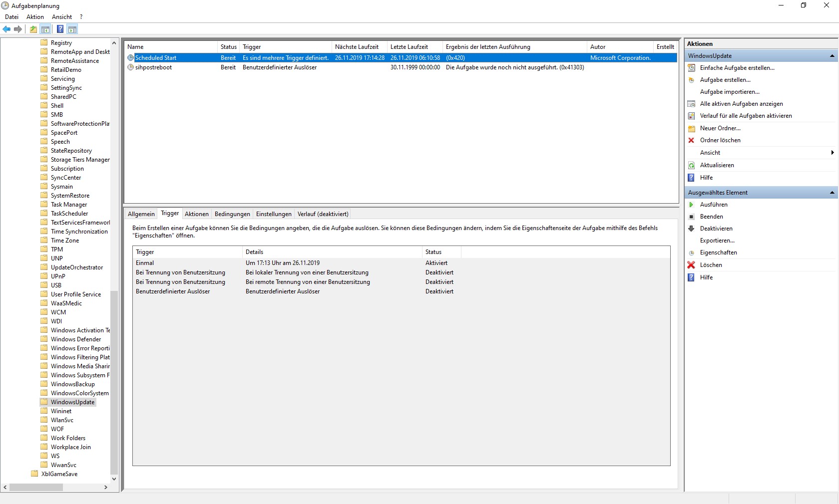The image size is (839, 504).
Task: Open the Windows Defender folder in the tree
Action: (x=76, y=339)
